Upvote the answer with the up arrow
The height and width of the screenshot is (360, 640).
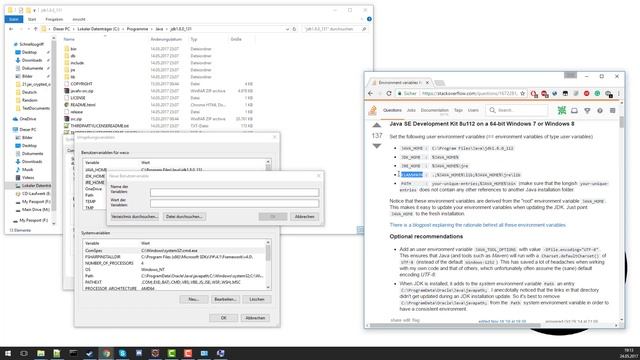point(377,125)
